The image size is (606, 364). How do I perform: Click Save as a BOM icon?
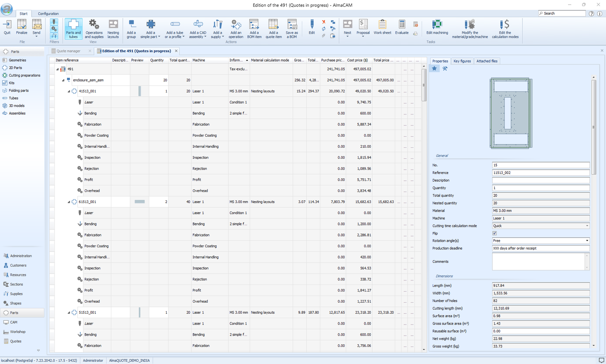tap(292, 25)
